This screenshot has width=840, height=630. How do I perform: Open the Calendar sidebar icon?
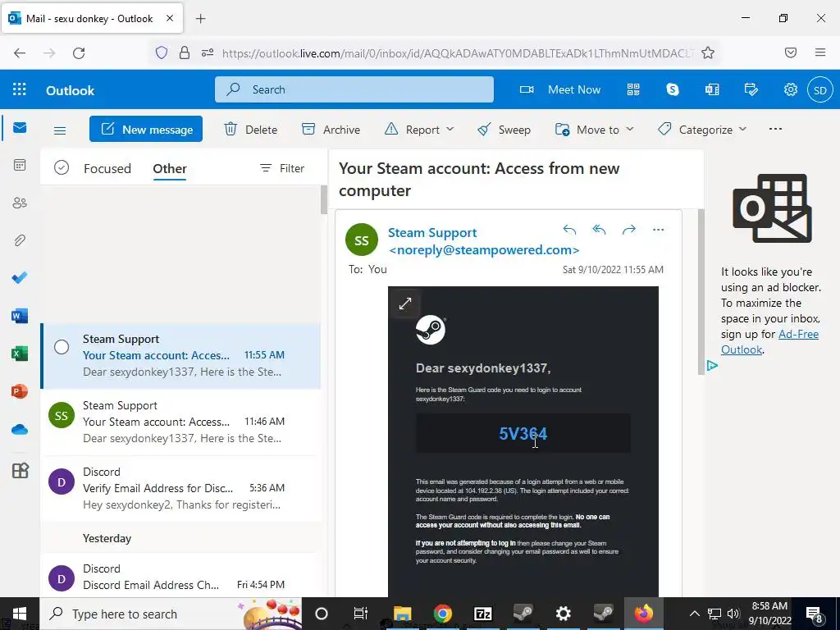[20, 165]
